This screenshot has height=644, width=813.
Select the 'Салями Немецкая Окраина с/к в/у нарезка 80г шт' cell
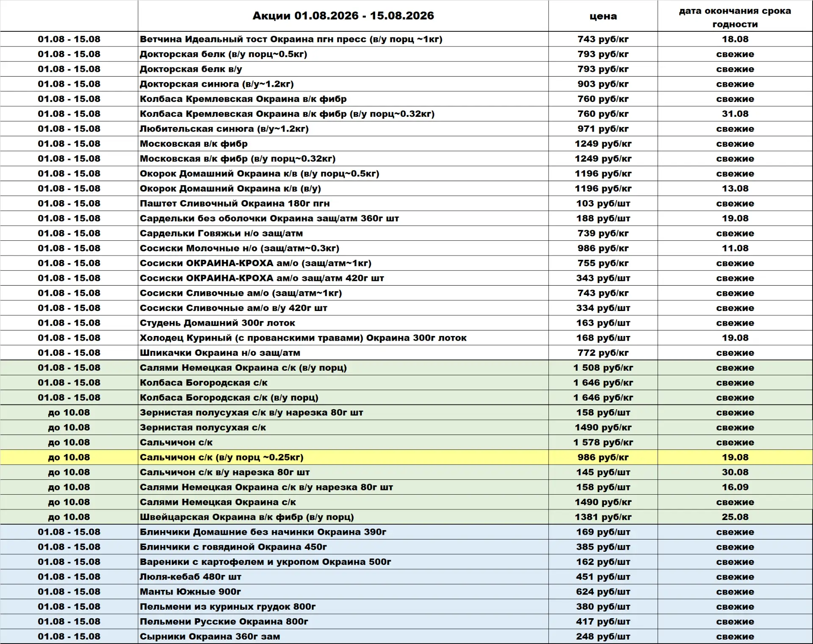tap(343, 487)
